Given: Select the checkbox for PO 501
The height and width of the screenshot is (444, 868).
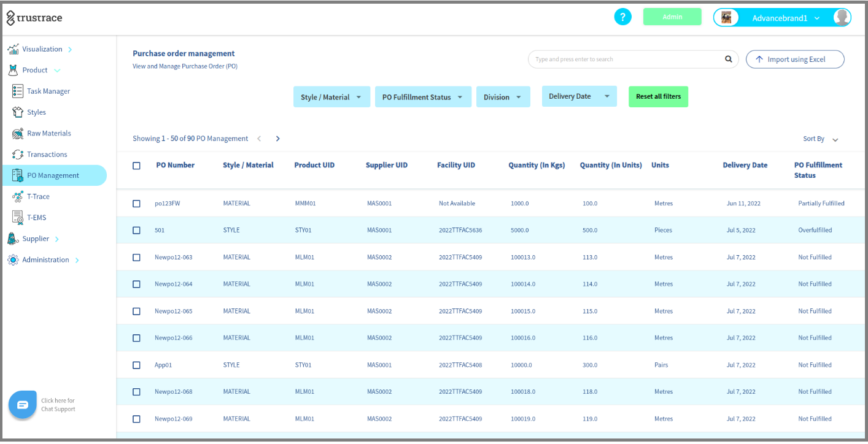Looking at the screenshot, I should pyautogui.click(x=136, y=231).
